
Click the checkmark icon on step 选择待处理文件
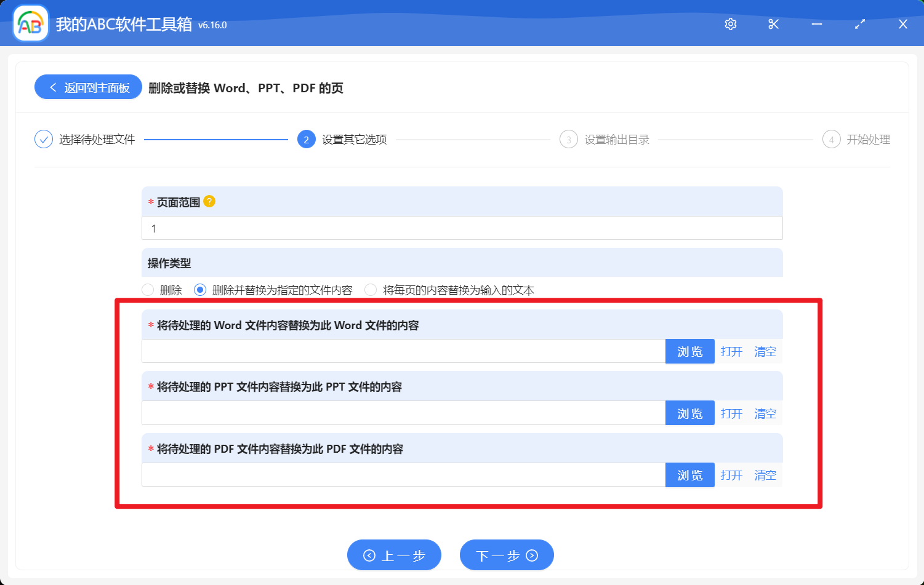click(x=43, y=139)
